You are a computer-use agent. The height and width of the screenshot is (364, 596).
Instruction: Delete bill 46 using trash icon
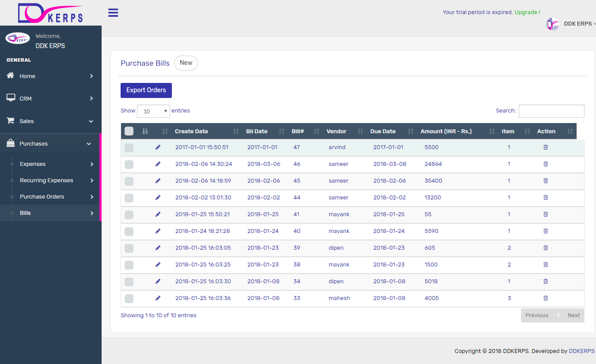[546, 164]
